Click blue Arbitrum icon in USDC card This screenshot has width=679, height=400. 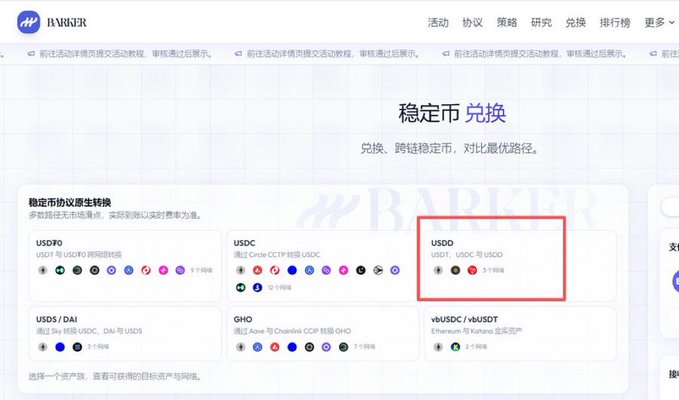pyautogui.click(x=309, y=271)
